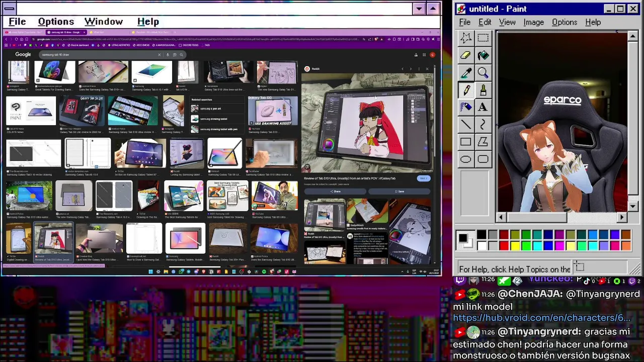Open the large Reimu tablet drawing preview image
Screen dimensions: 644x362
367,123
